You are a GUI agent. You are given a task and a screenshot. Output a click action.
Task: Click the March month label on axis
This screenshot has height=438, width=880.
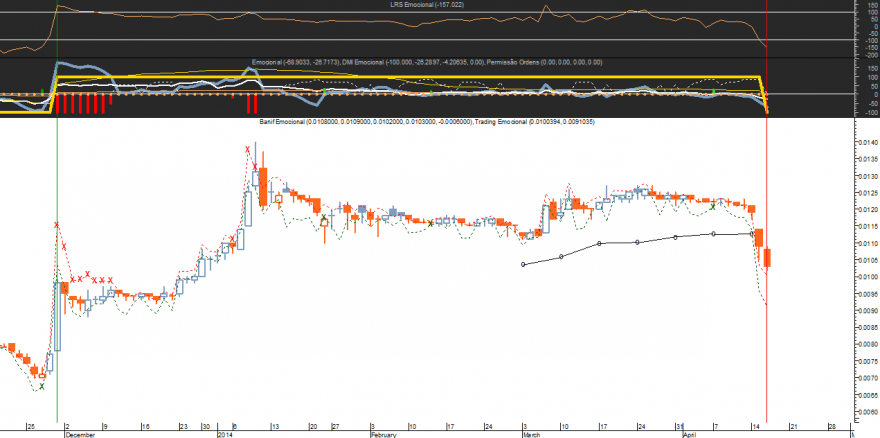(x=531, y=435)
